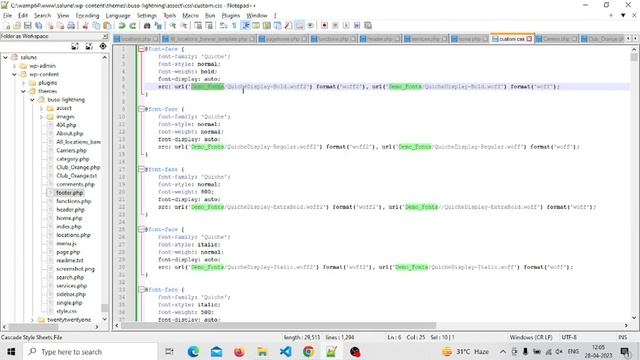Click the Zoom In magnifier icon

[x=173, y=26]
